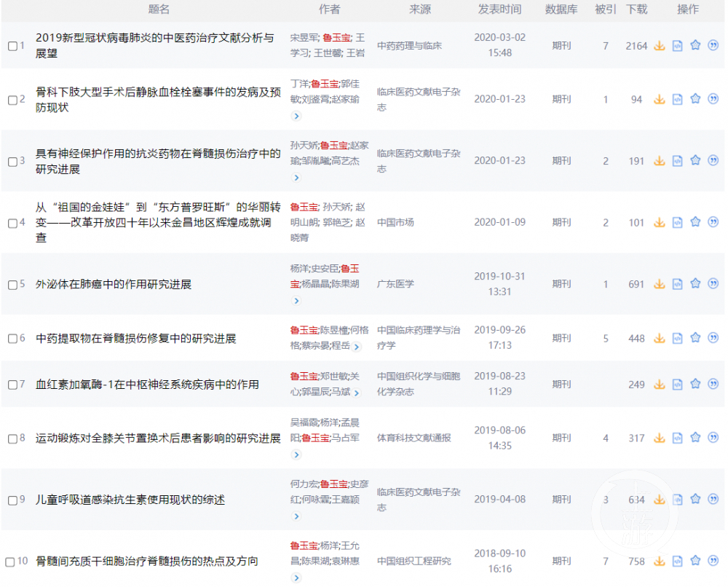Open article title 中药提取物在脊髓损伤修复中的研究进展
This screenshot has height=587, width=728.
pyautogui.click(x=135, y=339)
